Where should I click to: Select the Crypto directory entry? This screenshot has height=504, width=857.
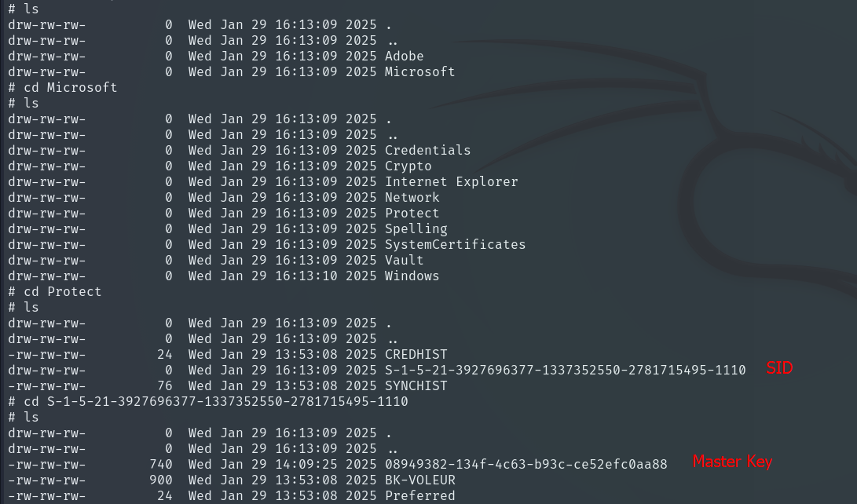click(408, 166)
